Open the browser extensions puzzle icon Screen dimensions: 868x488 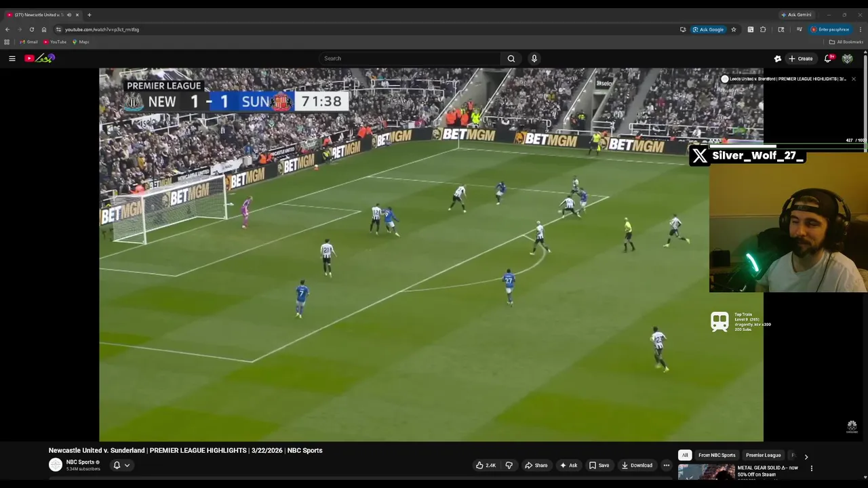(x=763, y=29)
